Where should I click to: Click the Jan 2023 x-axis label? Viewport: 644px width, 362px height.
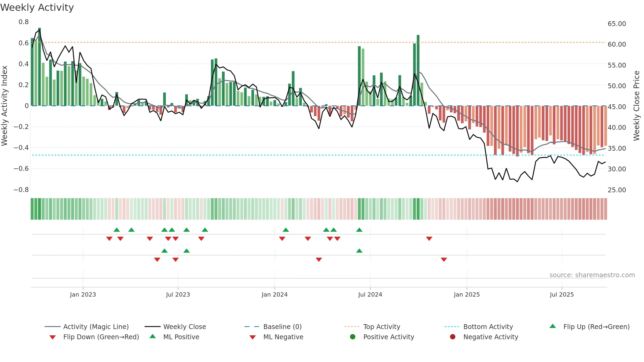[x=83, y=294]
